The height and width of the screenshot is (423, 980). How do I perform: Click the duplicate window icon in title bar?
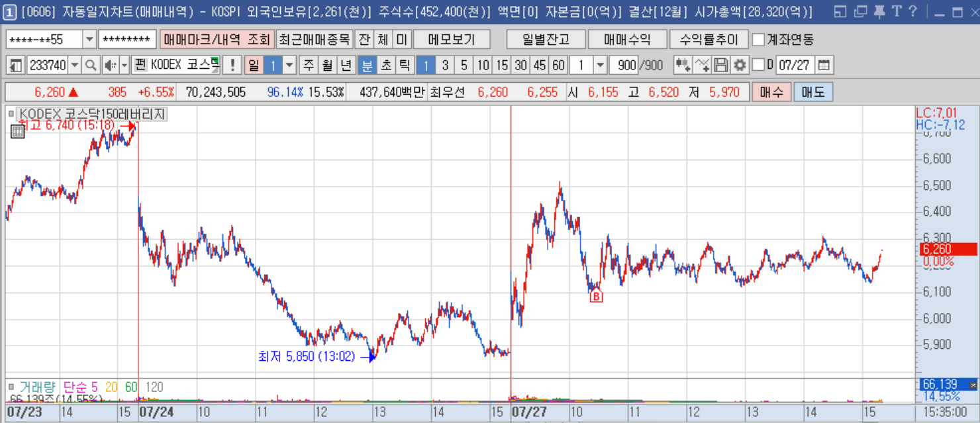(860, 11)
